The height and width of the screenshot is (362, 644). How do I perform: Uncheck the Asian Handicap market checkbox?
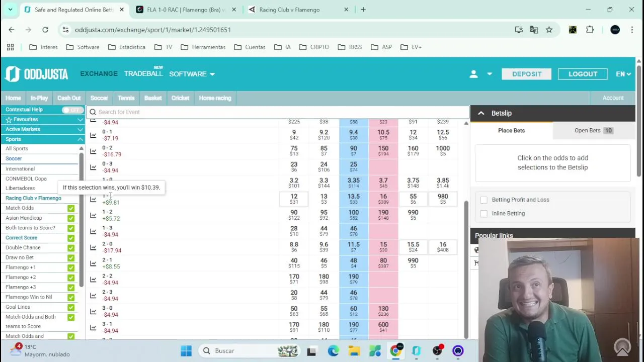pyautogui.click(x=71, y=218)
